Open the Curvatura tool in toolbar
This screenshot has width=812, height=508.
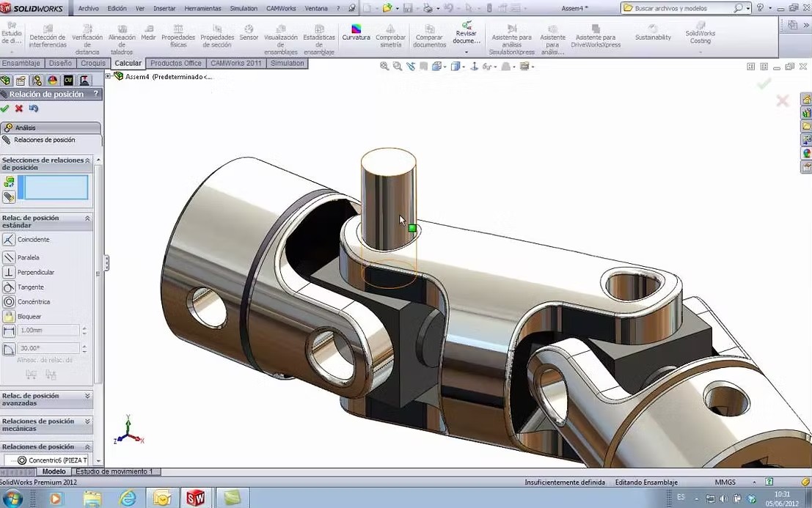click(356, 32)
